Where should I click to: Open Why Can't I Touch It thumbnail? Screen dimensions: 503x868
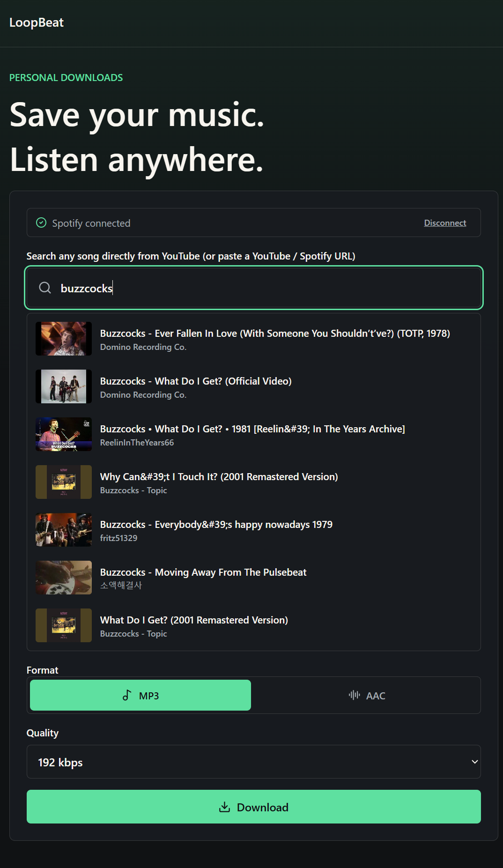(x=64, y=482)
